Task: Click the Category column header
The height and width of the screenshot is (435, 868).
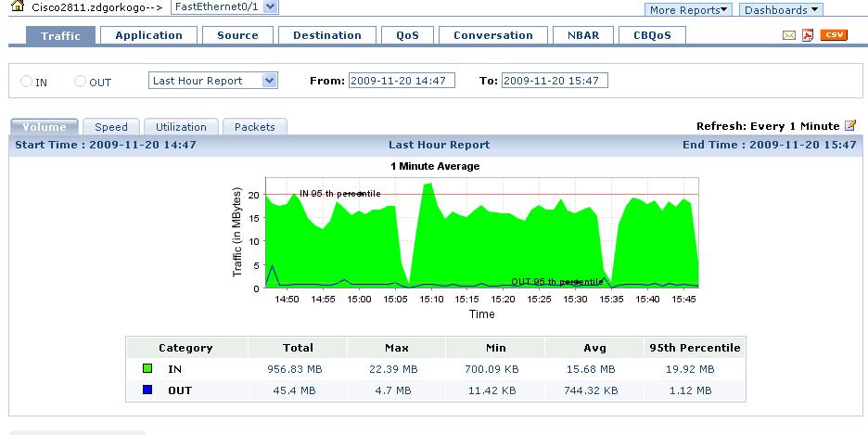Action: pyautogui.click(x=185, y=348)
